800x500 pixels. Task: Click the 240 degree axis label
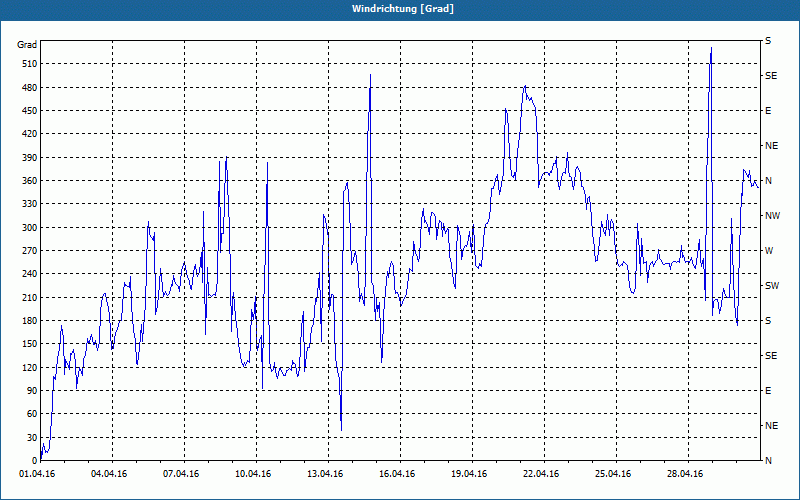coord(30,274)
